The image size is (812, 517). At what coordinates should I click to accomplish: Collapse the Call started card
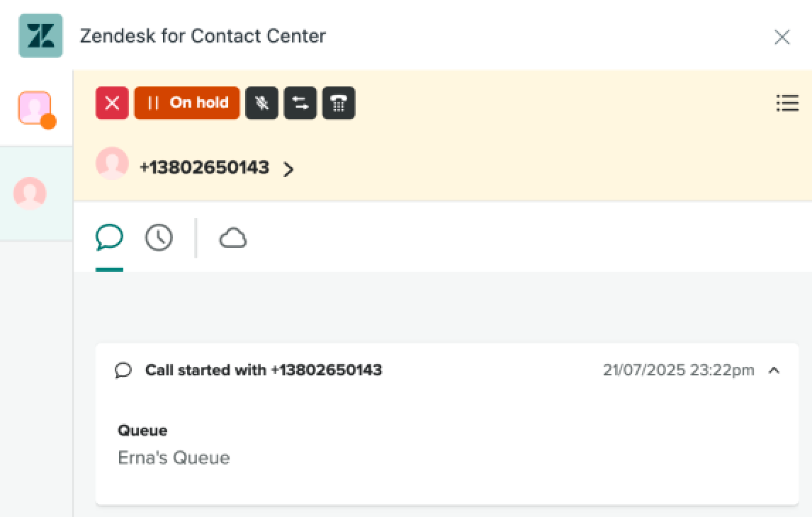[774, 370]
